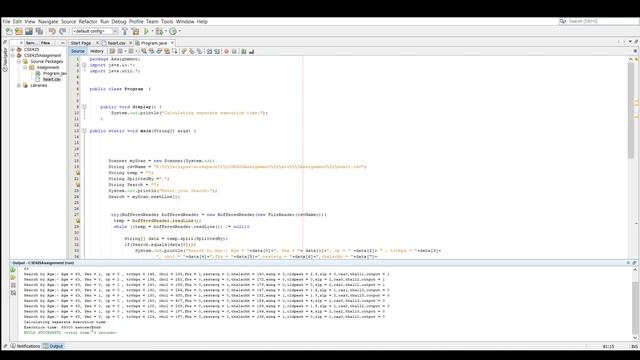Viewport: 640px width, 360px height.
Task: Click the New Project toolbar icon
Action: click(19, 31)
